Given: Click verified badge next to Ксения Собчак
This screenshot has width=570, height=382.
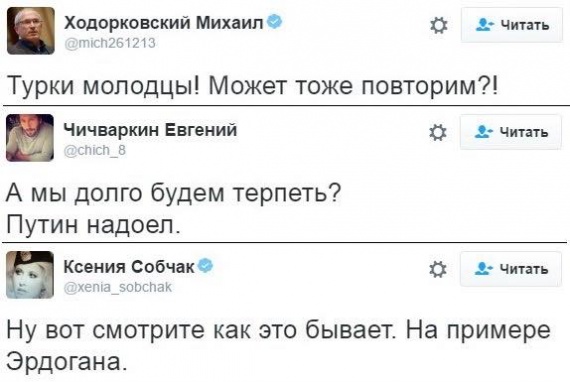Looking at the screenshot, I should pos(206,266).
